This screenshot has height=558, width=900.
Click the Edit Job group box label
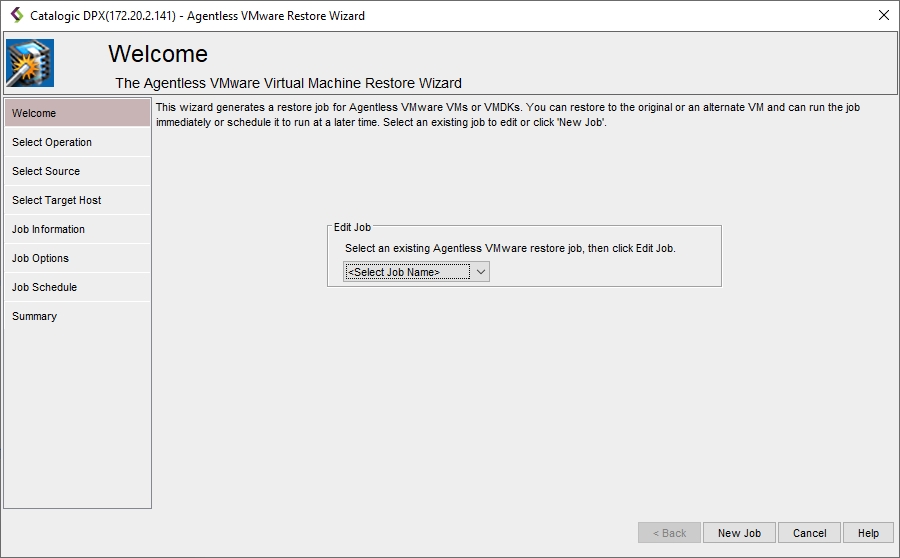click(x=352, y=227)
